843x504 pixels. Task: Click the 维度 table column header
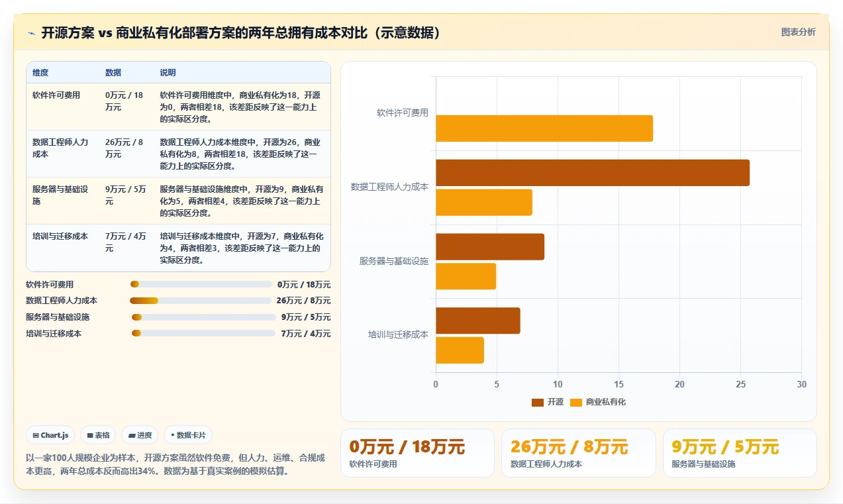click(x=40, y=73)
